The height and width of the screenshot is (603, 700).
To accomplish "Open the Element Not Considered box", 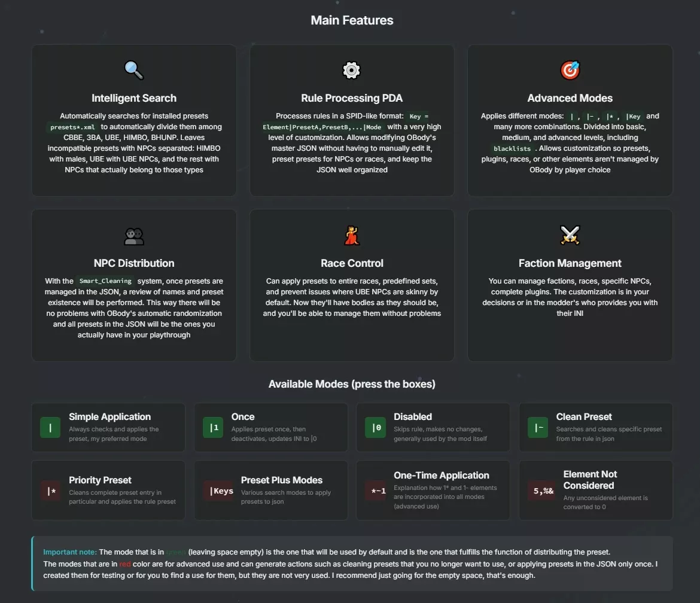I will [x=595, y=491].
